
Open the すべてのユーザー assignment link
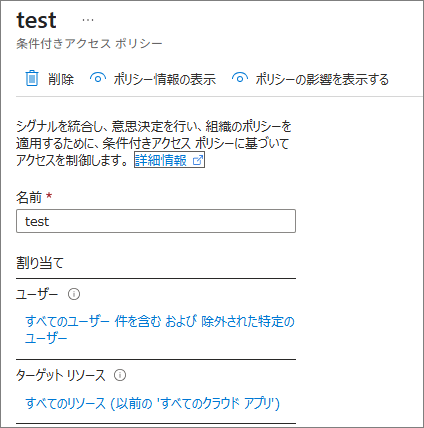click(x=160, y=330)
